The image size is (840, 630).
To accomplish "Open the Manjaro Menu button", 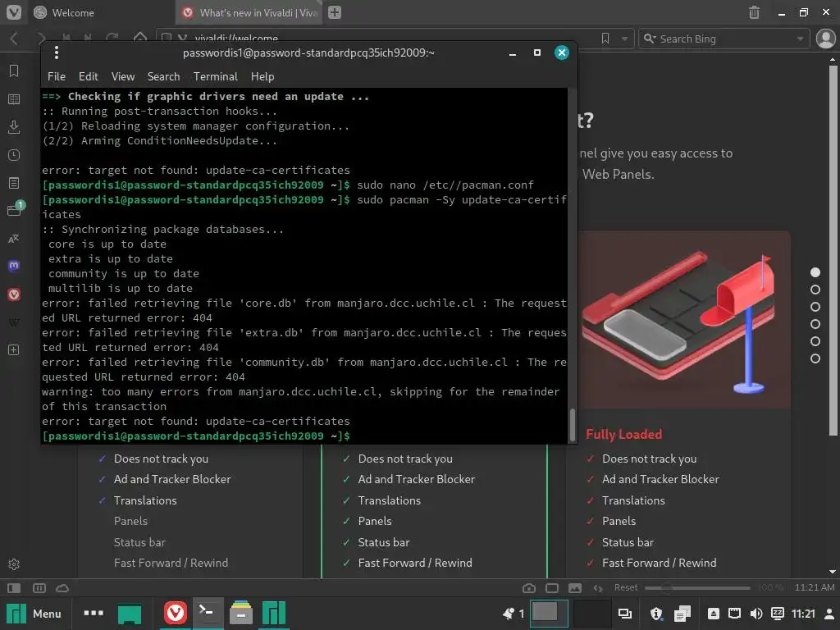I will (x=34, y=614).
